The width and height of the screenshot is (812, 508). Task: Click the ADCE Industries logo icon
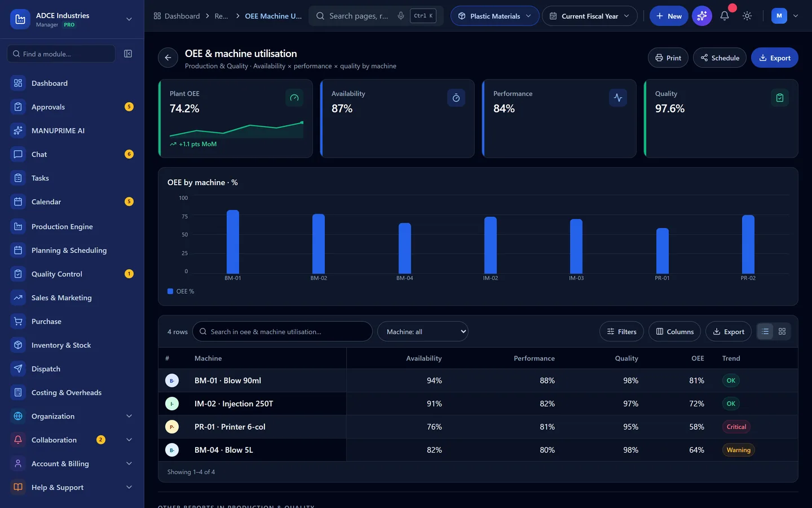tap(20, 19)
